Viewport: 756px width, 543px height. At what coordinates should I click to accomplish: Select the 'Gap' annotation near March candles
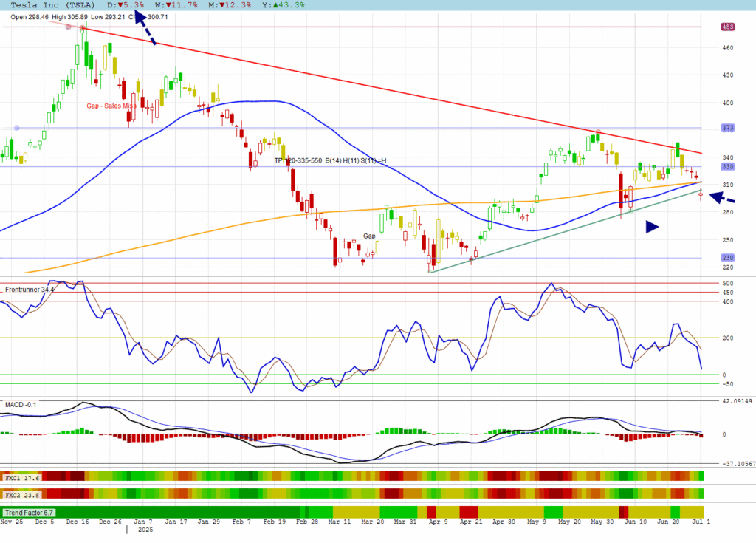tap(369, 236)
